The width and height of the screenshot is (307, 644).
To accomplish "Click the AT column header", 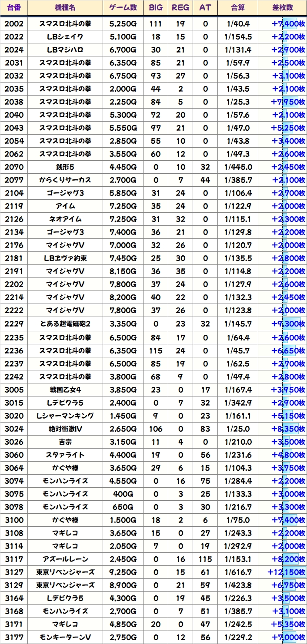I will tap(205, 8).
